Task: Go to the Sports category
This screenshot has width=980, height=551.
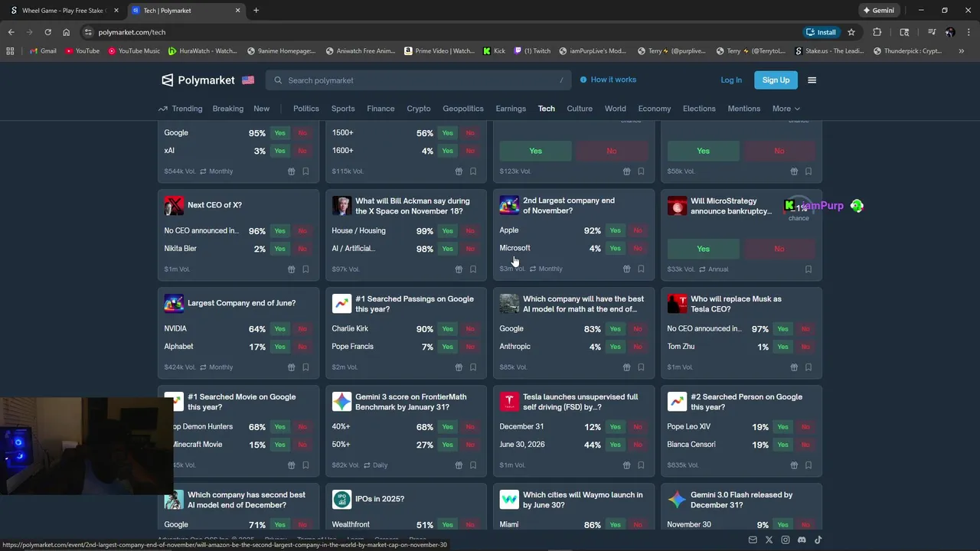Action: pos(343,109)
